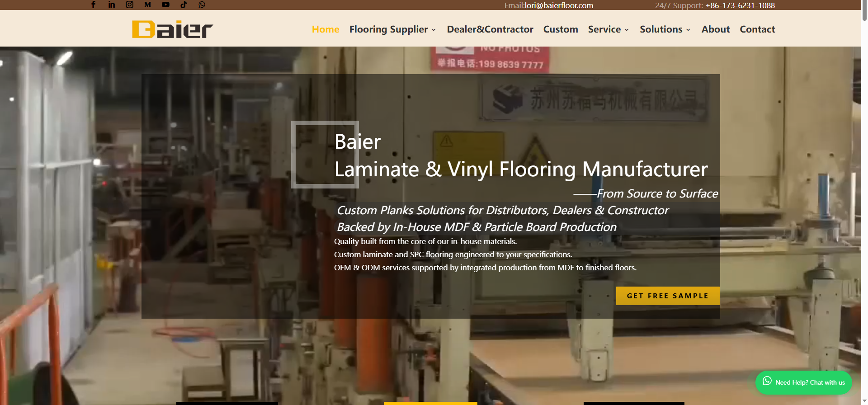The image size is (868, 405).
Task: Open the YouTube social icon
Action: (166, 5)
